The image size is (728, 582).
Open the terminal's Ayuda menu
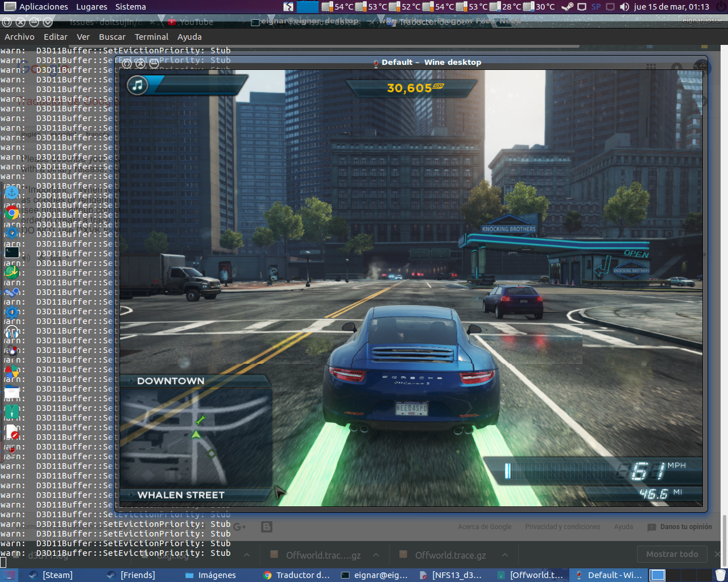(x=189, y=37)
